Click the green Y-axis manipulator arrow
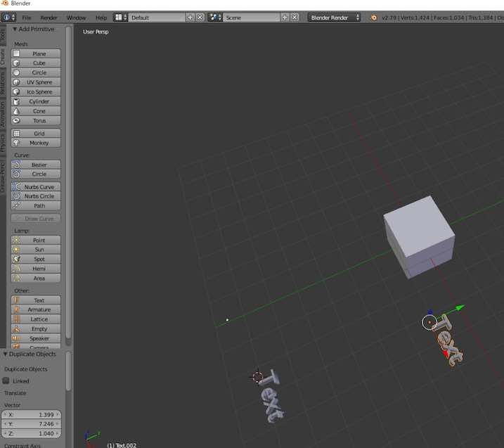This screenshot has height=448, width=504. point(460,308)
